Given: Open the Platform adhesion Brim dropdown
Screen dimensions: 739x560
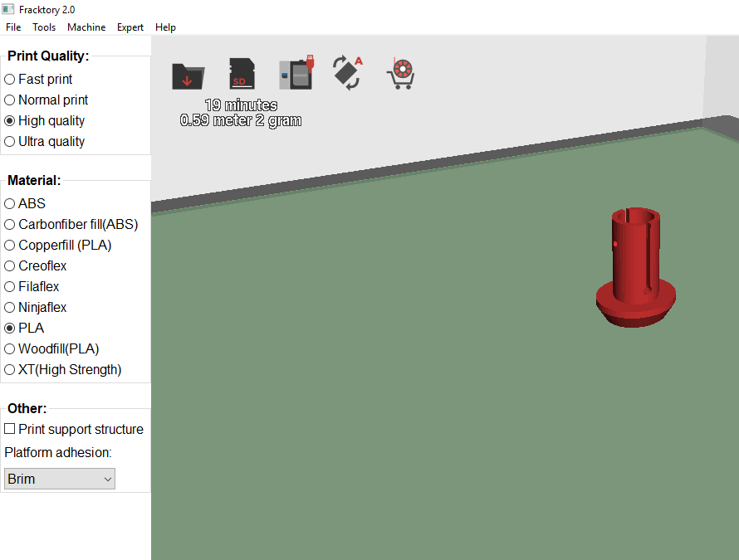Looking at the screenshot, I should 60,479.
